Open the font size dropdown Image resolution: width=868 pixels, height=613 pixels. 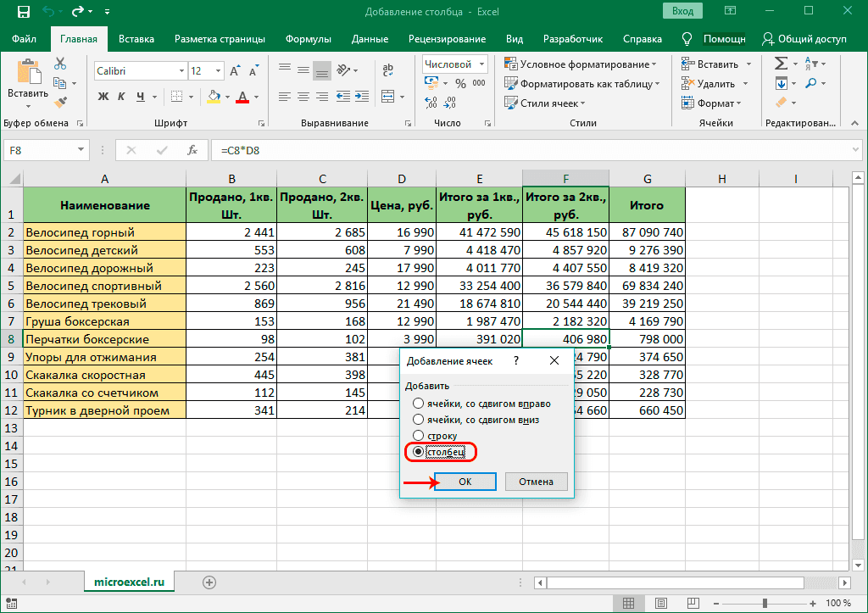[x=219, y=70]
